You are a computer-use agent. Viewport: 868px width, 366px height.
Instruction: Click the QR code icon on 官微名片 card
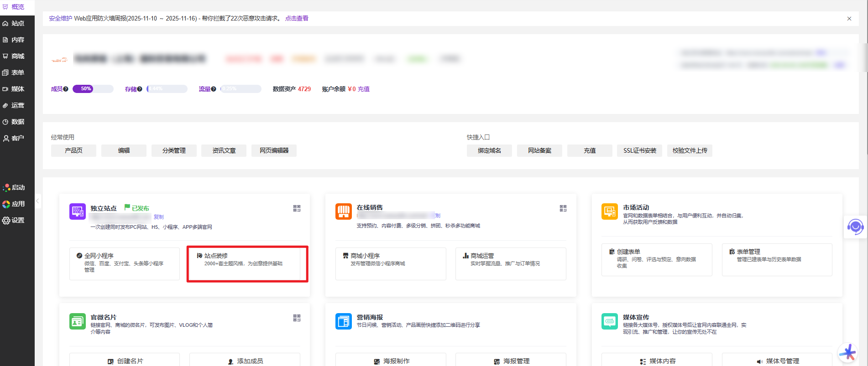(x=297, y=318)
